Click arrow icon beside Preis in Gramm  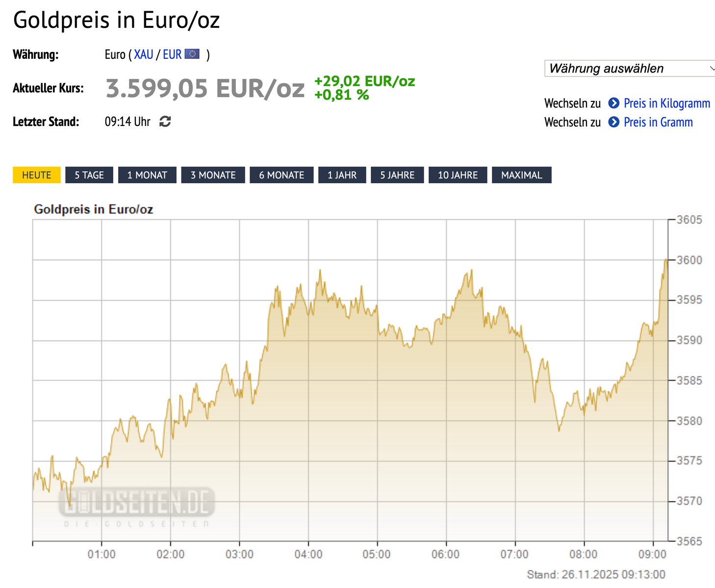click(613, 122)
